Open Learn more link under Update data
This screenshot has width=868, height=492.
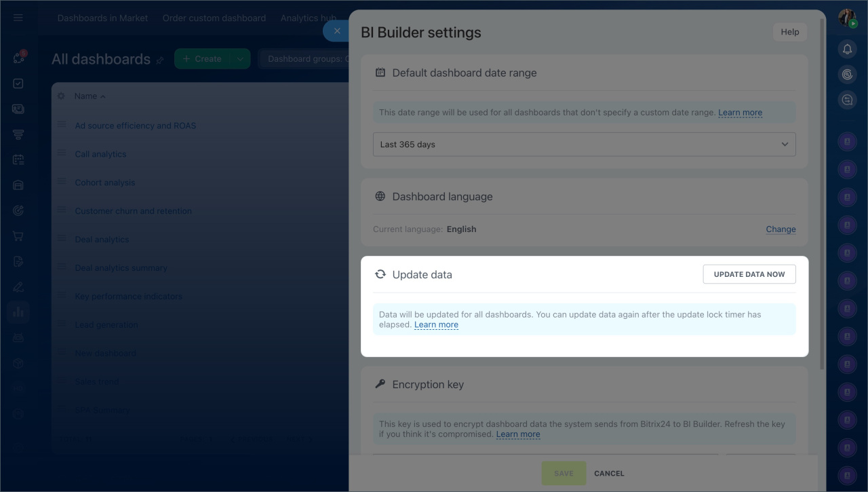pos(436,325)
